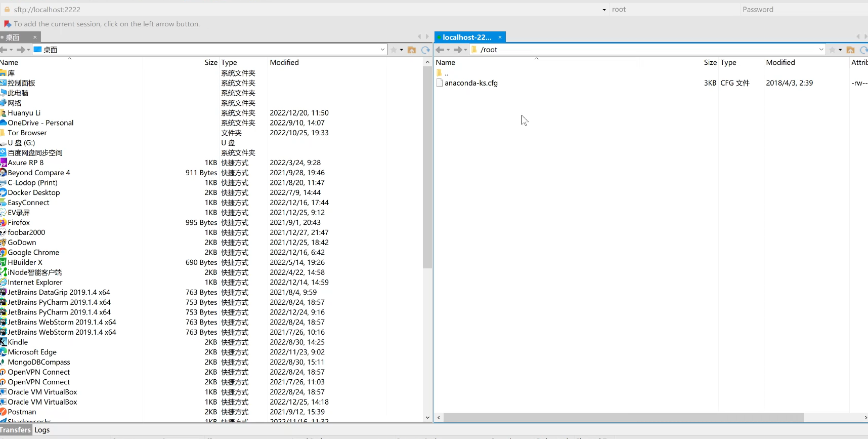
Task: Go back in the remote /root pane
Action: (440, 50)
